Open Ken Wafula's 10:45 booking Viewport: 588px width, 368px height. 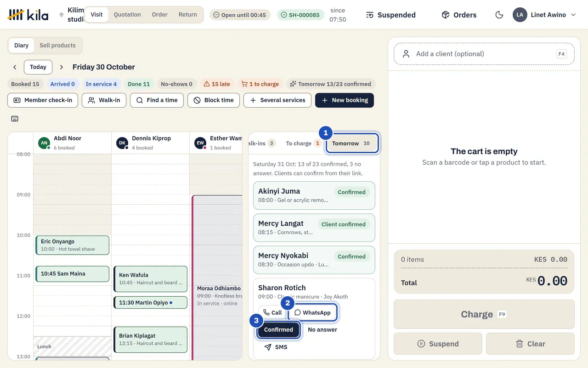(150, 279)
